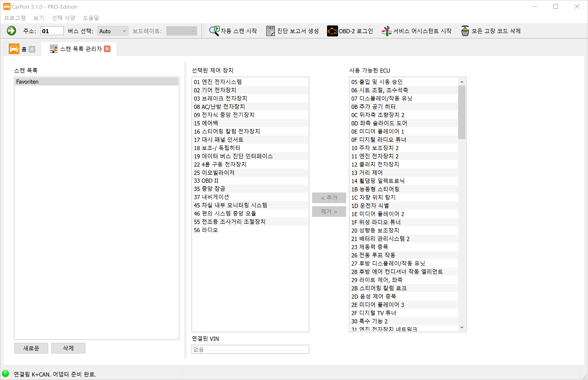Launch the service assistant wrench icon
Viewport: 588px width, 380px height.
386,31
